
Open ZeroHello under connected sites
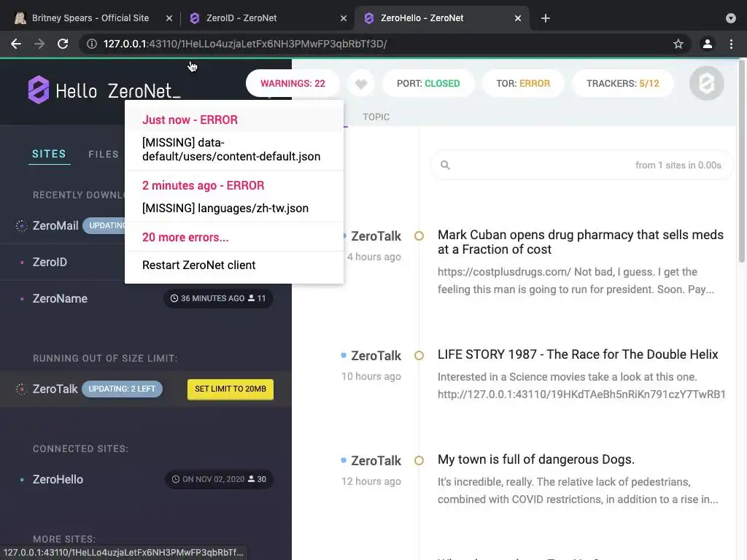click(x=58, y=480)
